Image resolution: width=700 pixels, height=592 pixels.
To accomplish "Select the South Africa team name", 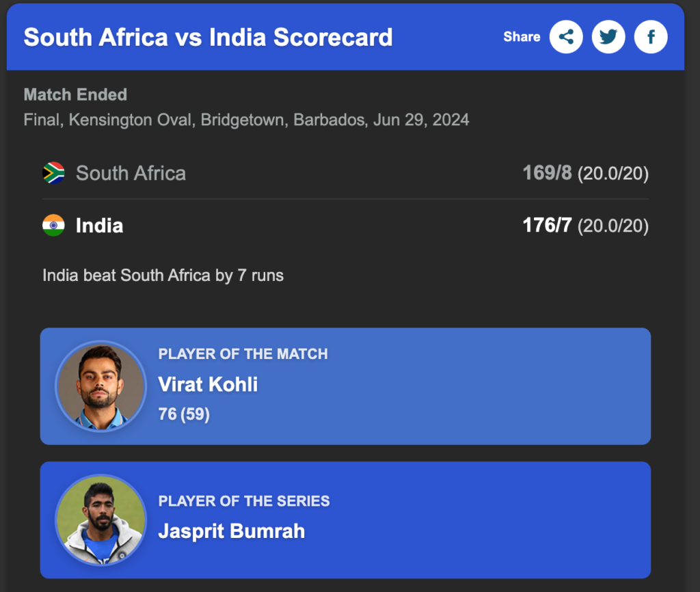I will click(131, 174).
